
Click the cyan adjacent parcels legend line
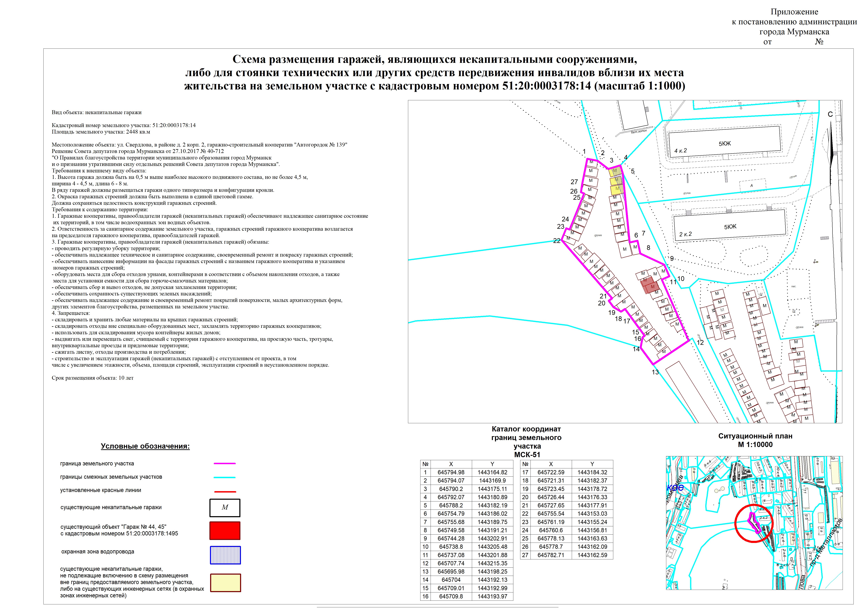click(x=224, y=477)
